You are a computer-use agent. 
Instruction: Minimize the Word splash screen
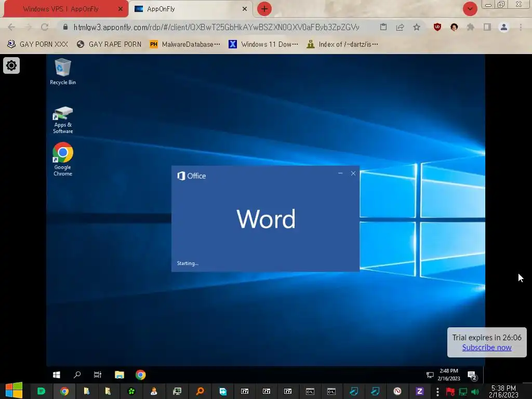tap(340, 174)
